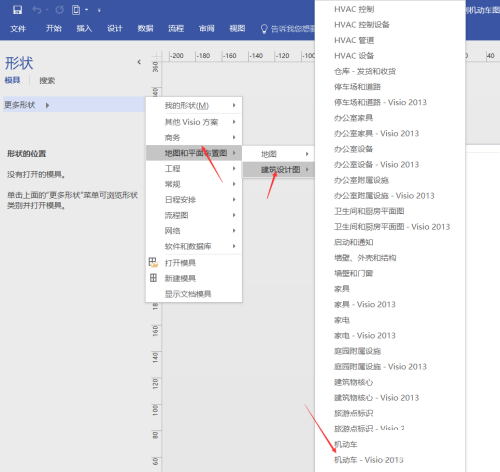Select 办公室设备 - Visio 2013 stencil

coord(377,164)
